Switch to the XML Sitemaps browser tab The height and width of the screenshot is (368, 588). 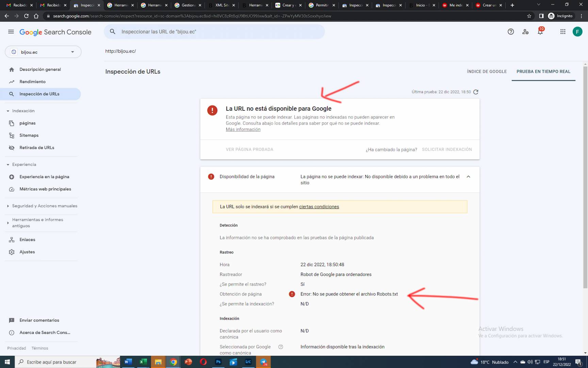pos(222,5)
